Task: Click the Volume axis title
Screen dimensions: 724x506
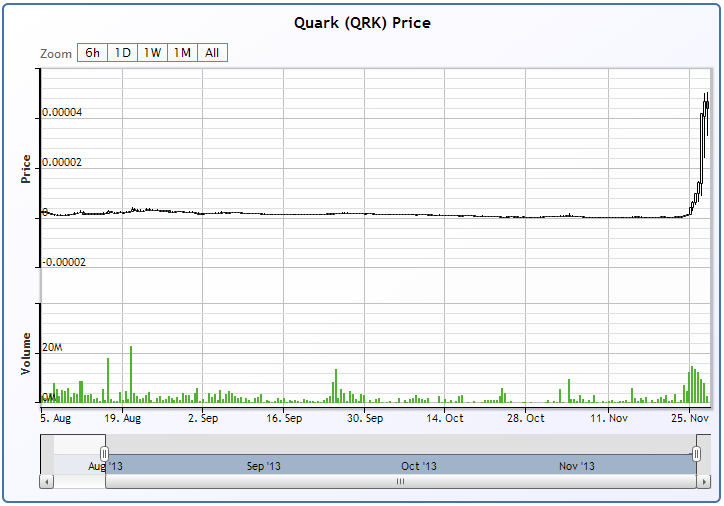Action: pyautogui.click(x=26, y=354)
